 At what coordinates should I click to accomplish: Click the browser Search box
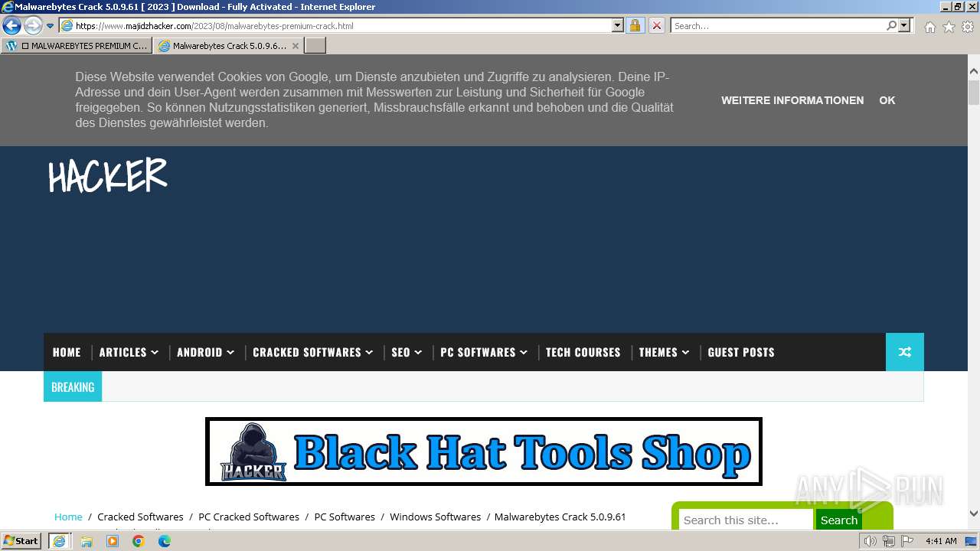point(778,25)
